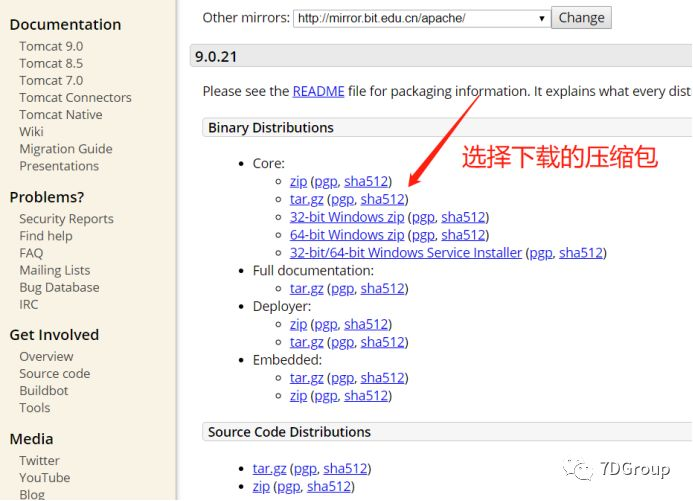Open the FAQ sidebar link

31,253
